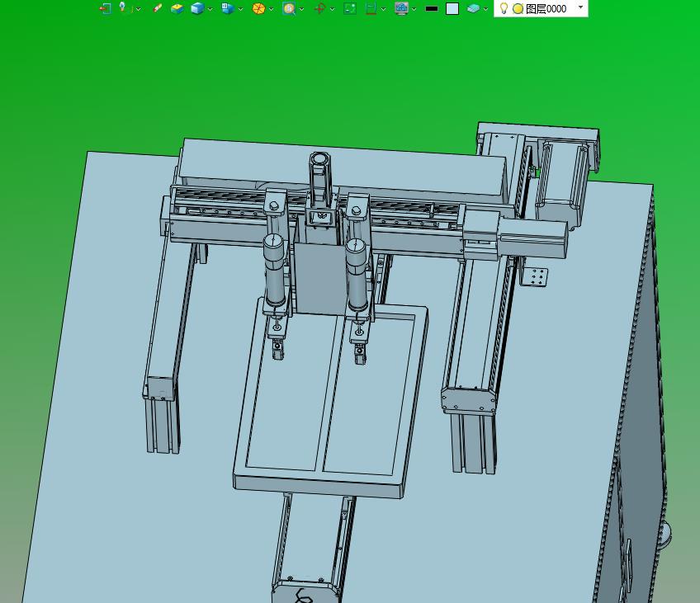The height and width of the screenshot is (603, 700).
Task: Open dropdown arrow beside light-axis icon
Action: 138,9
